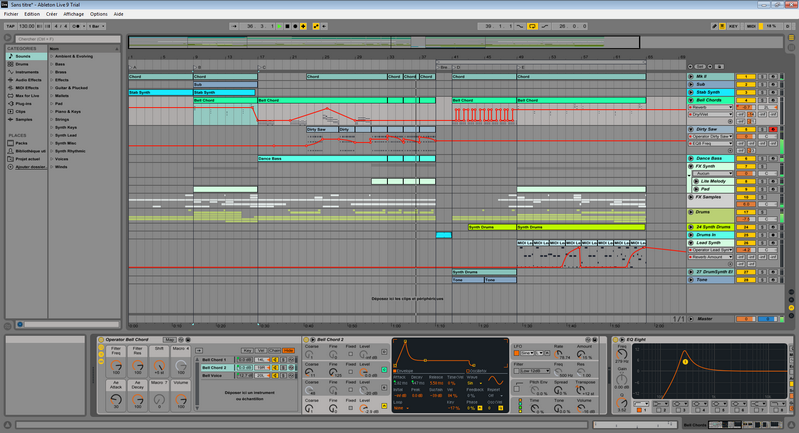Image resolution: width=799 pixels, height=433 pixels.
Task: Toggle the Operator Bell Chord device activator
Action: (101, 339)
